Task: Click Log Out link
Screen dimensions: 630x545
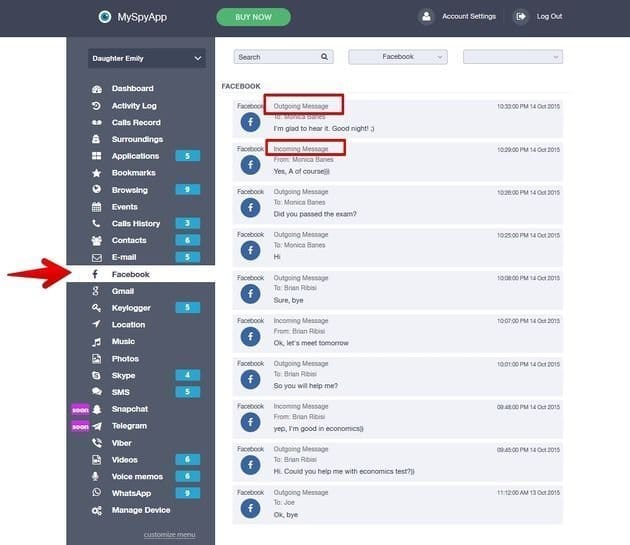Action: [549, 16]
